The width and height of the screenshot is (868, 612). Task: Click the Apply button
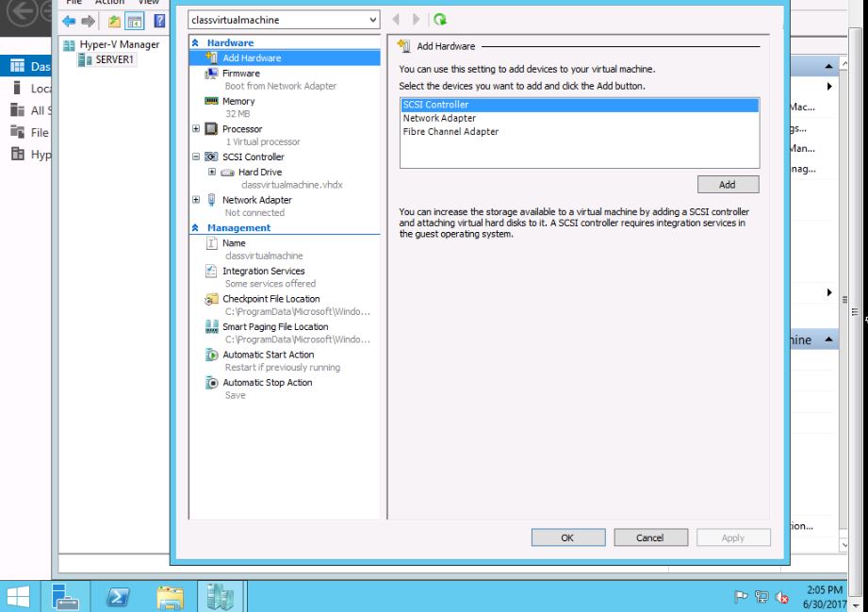pyautogui.click(x=733, y=538)
